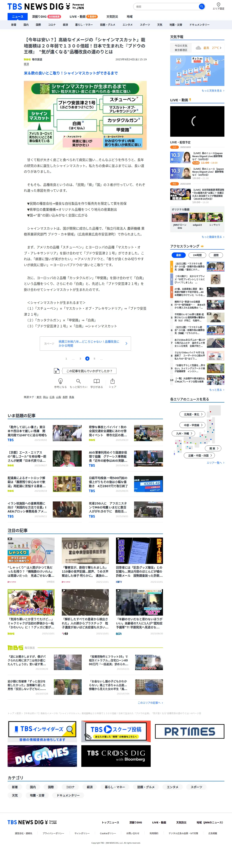232x868 pixels.
Task: Click the edge23 original video thumbnail
Action: coord(197,217)
